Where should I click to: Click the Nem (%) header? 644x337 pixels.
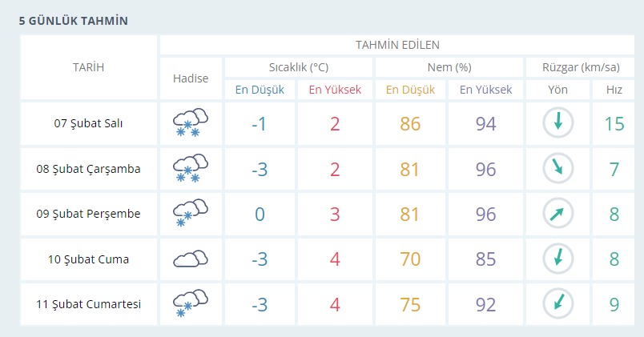click(x=449, y=67)
